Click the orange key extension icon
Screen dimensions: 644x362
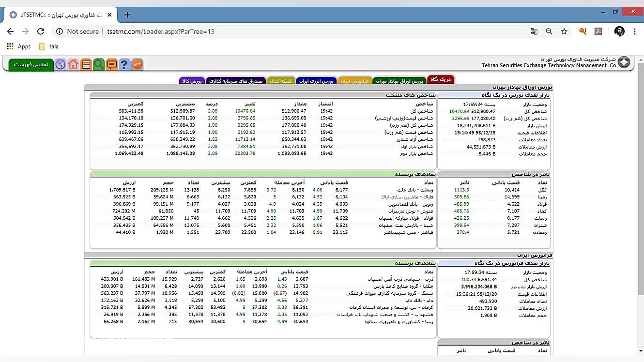click(x=583, y=31)
